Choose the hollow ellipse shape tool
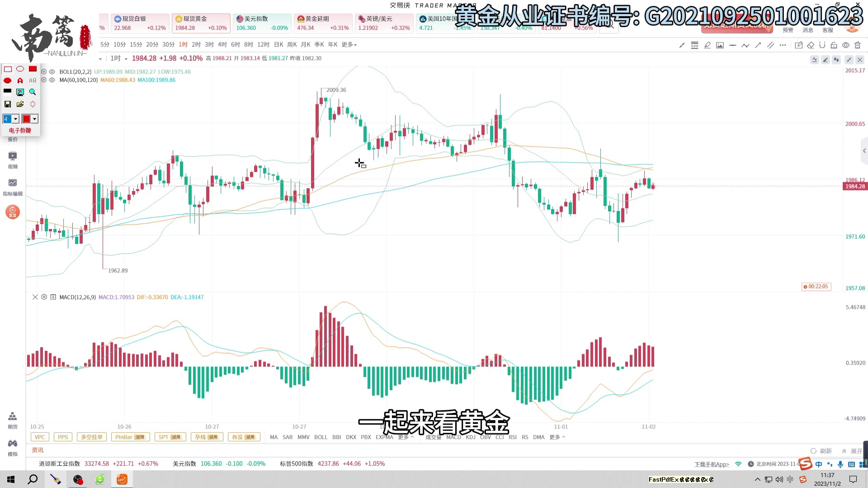 pyautogui.click(x=20, y=69)
